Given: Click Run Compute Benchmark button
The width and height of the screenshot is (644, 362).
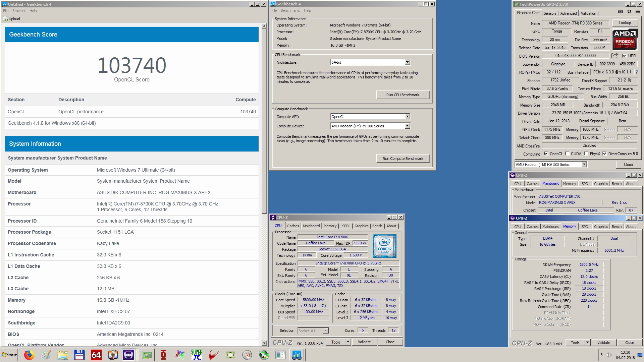Looking at the screenshot, I should 402,159.
